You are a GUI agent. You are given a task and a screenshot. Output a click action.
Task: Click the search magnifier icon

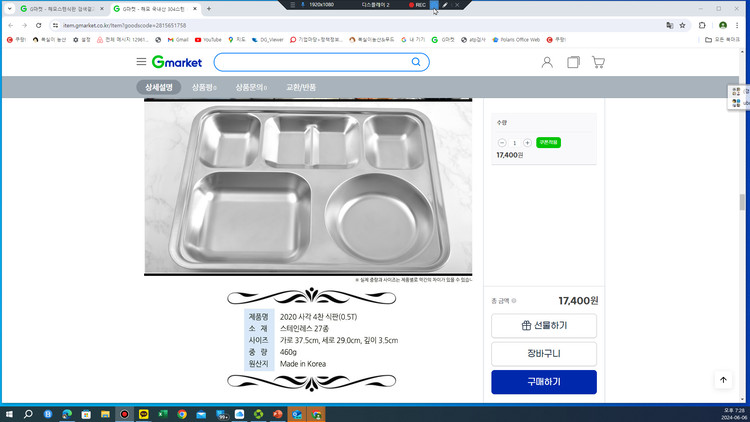click(x=416, y=62)
